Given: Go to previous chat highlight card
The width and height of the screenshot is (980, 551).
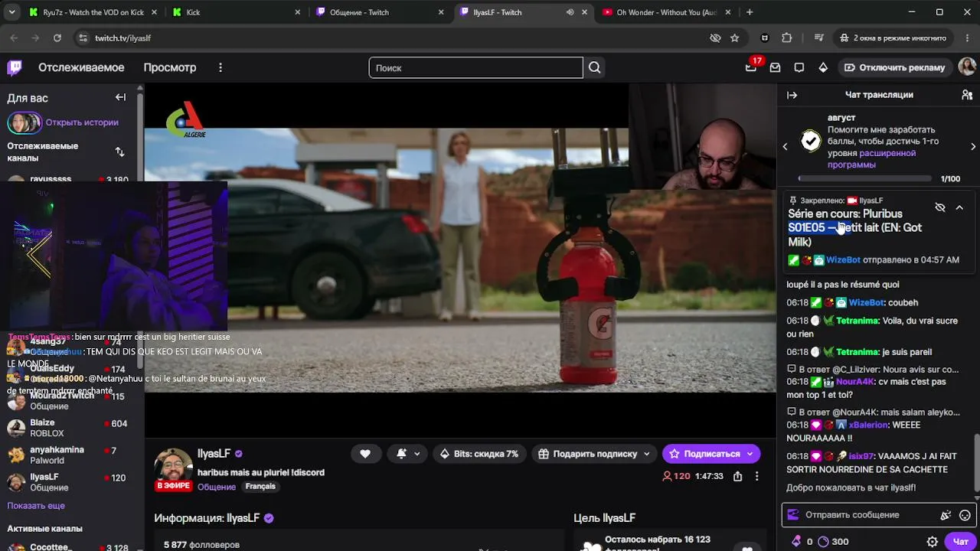Looking at the screenshot, I should coord(785,146).
